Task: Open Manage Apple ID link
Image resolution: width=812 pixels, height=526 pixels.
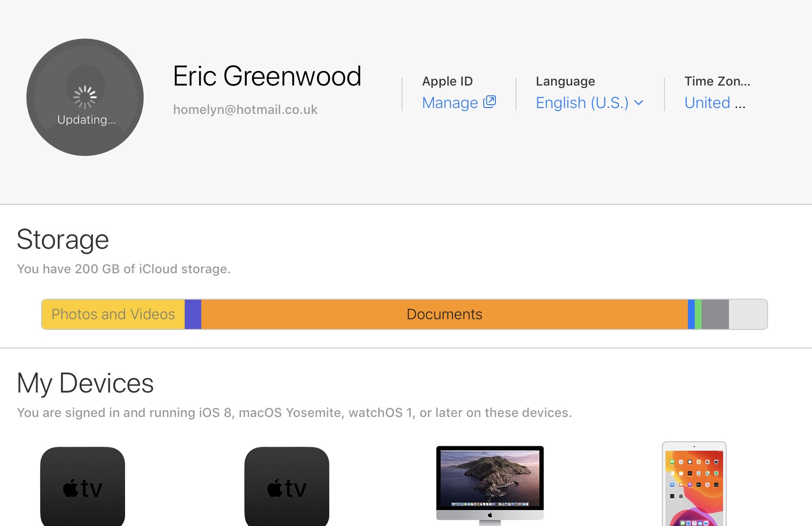Action: coord(450,103)
